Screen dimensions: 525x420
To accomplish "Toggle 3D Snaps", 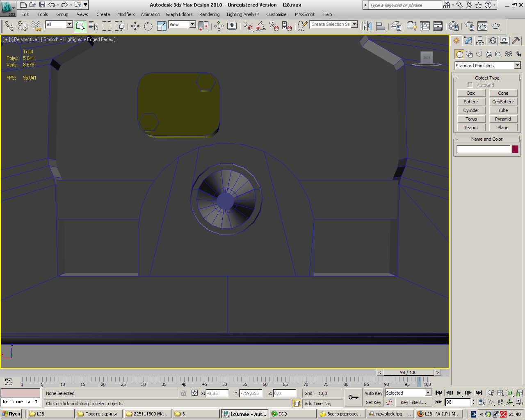I will [x=248, y=26].
